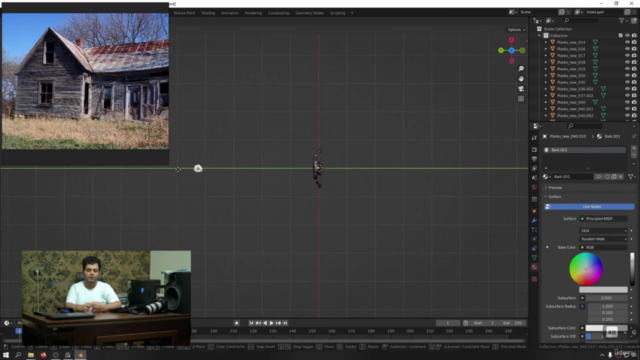Jump to end frame in timeline controls
The image size is (640, 360).
pyautogui.click(x=285, y=323)
